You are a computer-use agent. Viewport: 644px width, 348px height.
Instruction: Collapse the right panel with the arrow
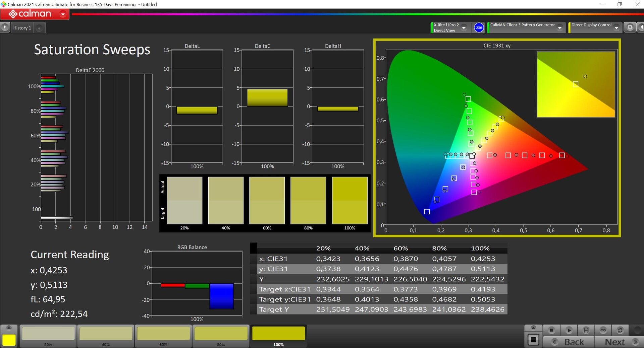[x=641, y=27]
